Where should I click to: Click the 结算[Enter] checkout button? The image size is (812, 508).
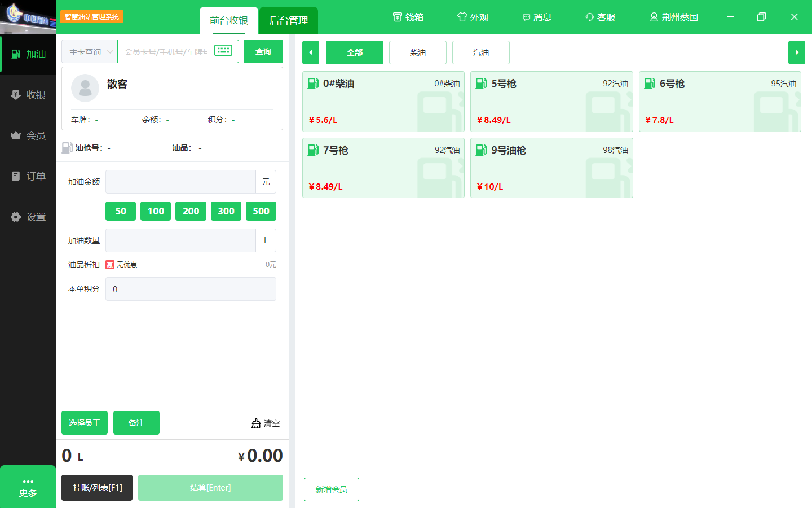point(210,488)
